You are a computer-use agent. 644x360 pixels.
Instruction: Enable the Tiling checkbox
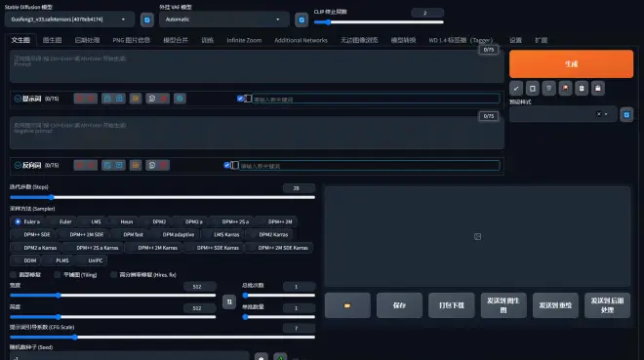tap(58, 274)
